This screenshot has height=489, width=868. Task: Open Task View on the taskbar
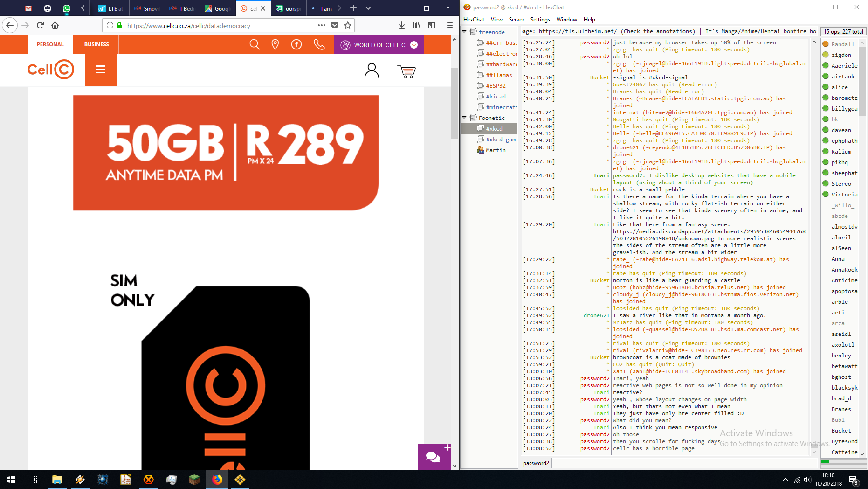coord(34,479)
